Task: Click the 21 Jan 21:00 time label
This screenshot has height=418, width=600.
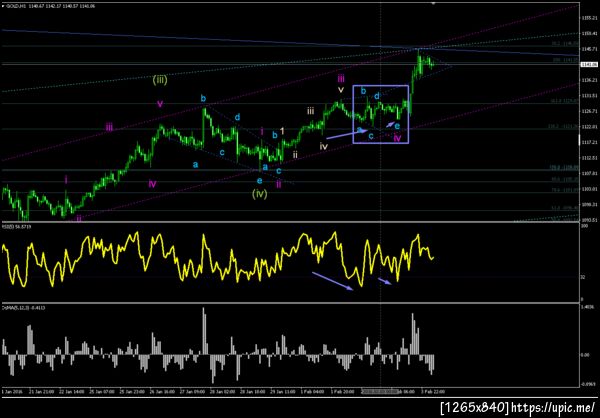Action: (x=40, y=392)
